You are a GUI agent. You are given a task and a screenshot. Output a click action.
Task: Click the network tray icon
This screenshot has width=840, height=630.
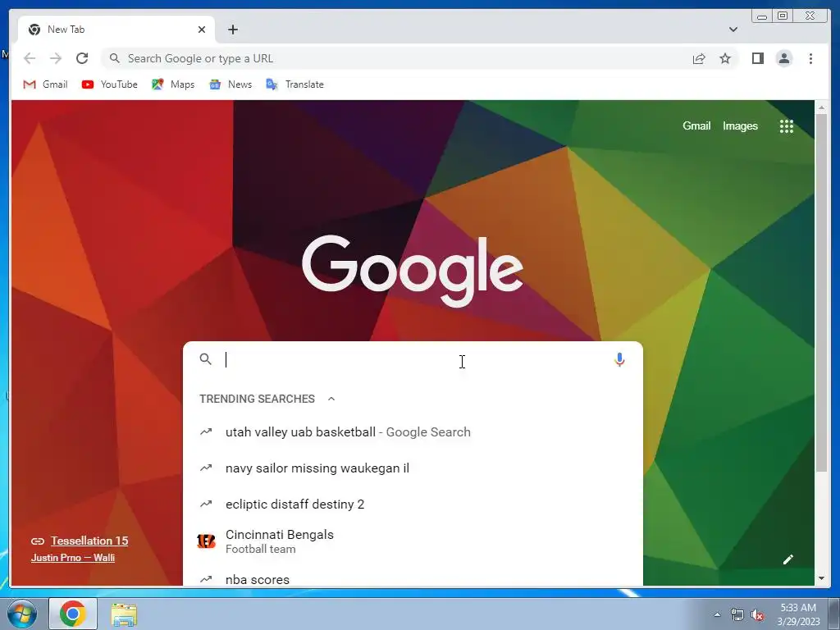[737, 614]
